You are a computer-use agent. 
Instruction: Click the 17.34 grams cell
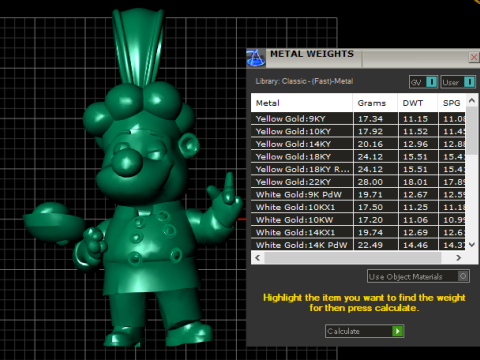click(375, 119)
